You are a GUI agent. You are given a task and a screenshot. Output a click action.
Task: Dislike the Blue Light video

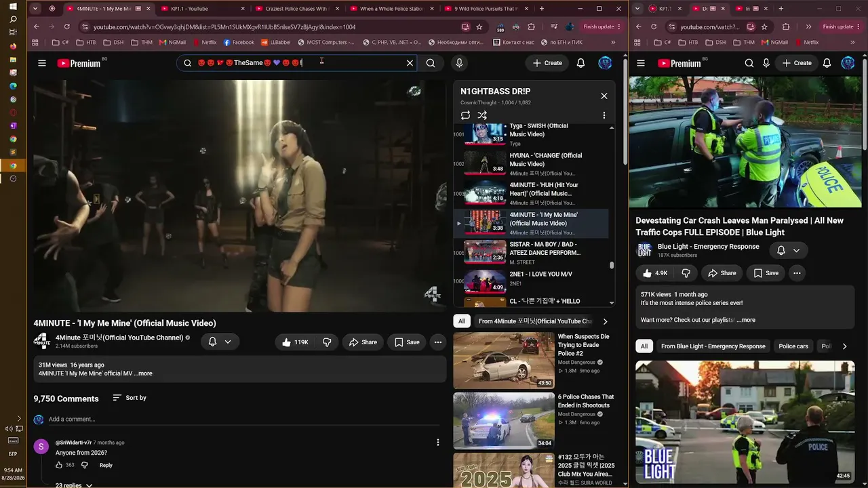point(686,273)
